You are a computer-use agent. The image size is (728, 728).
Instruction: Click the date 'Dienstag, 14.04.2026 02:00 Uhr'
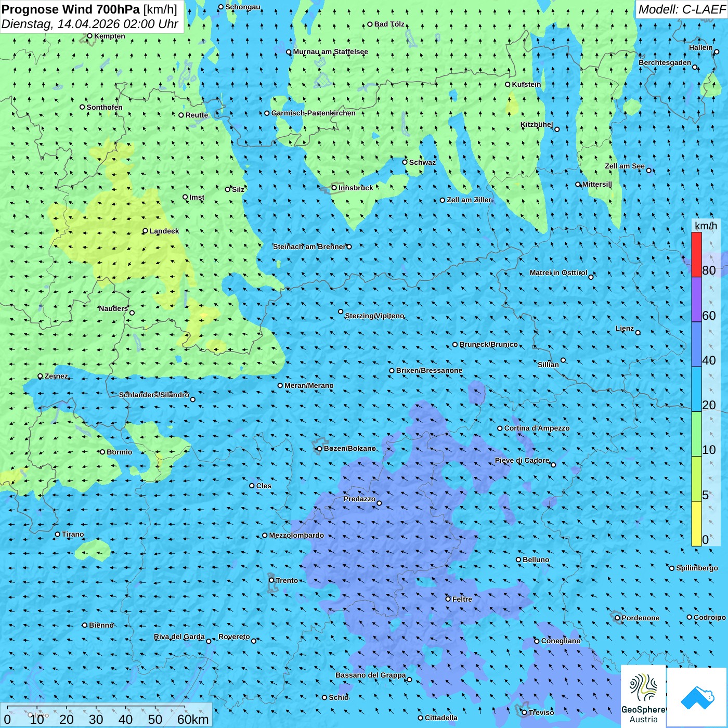90,24
